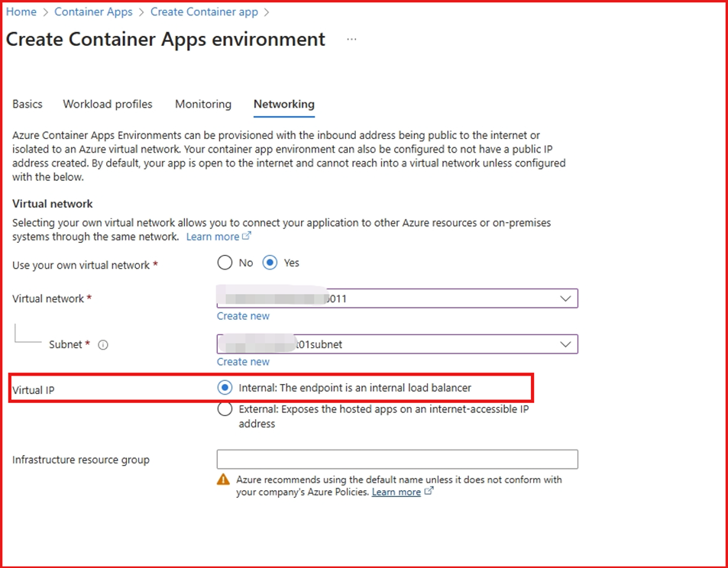Switch to the Basics tab
728x568 pixels.
coord(28,104)
